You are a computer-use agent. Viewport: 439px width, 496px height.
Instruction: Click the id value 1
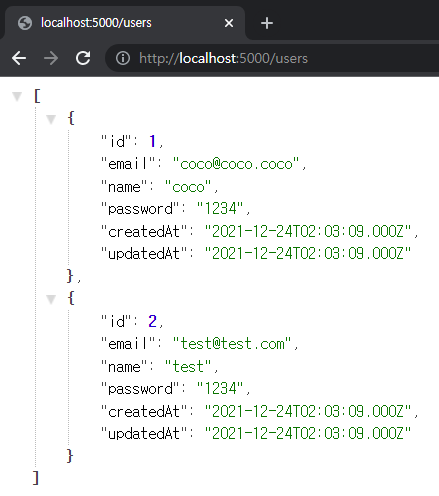152,141
